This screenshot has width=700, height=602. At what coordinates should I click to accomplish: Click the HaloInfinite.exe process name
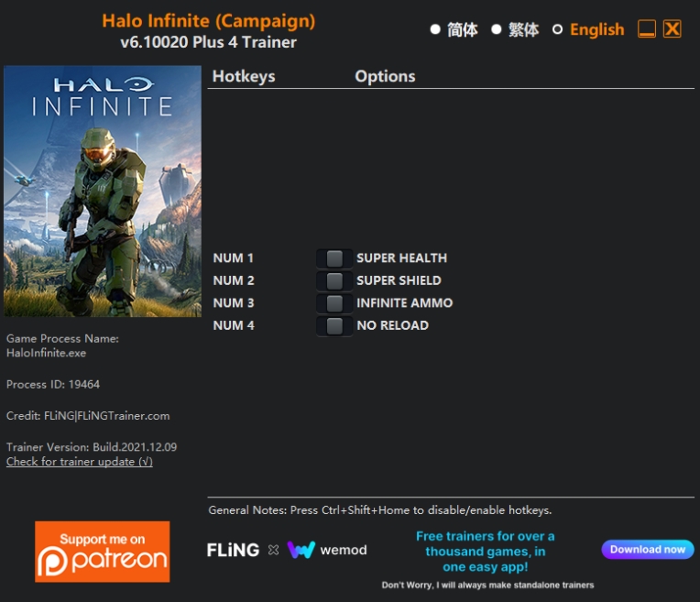click(47, 354)
